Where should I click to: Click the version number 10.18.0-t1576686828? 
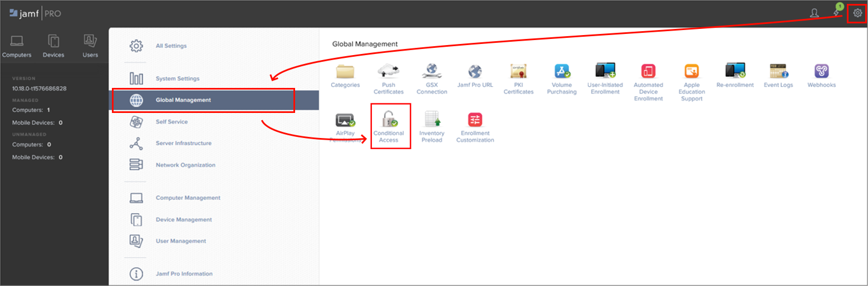(x=39, y=88)
